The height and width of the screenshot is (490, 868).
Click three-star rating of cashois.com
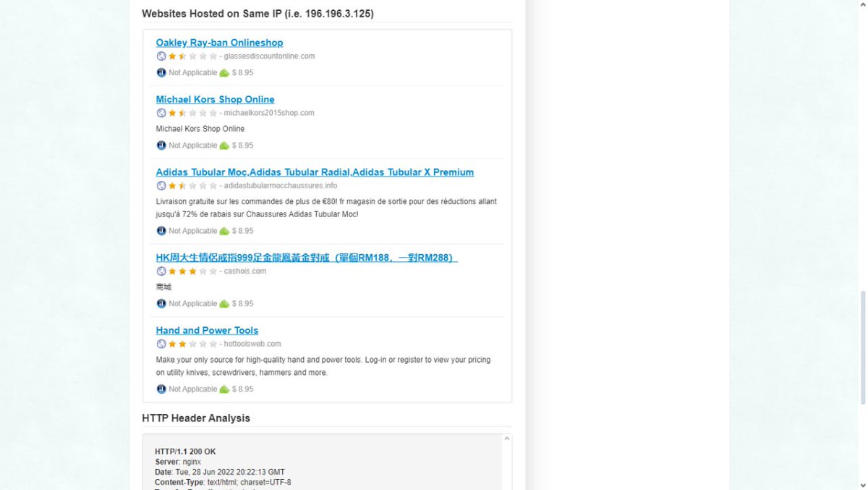coord(192,271)
